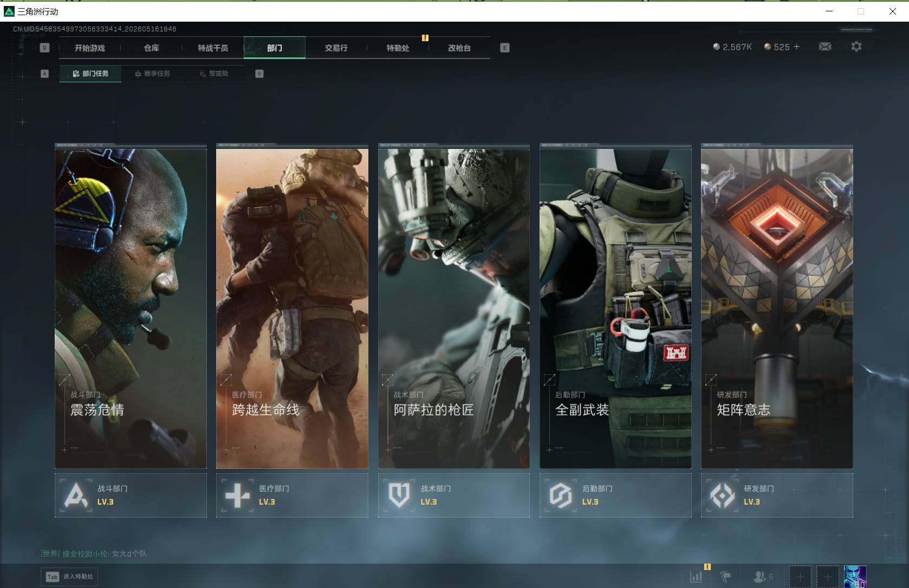
Task: Open the 跨越生命线 medical department card
Action: (x=292, y=309)
